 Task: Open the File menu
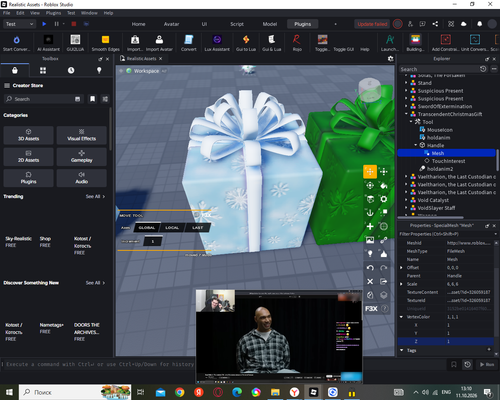(x=7, y=13)
